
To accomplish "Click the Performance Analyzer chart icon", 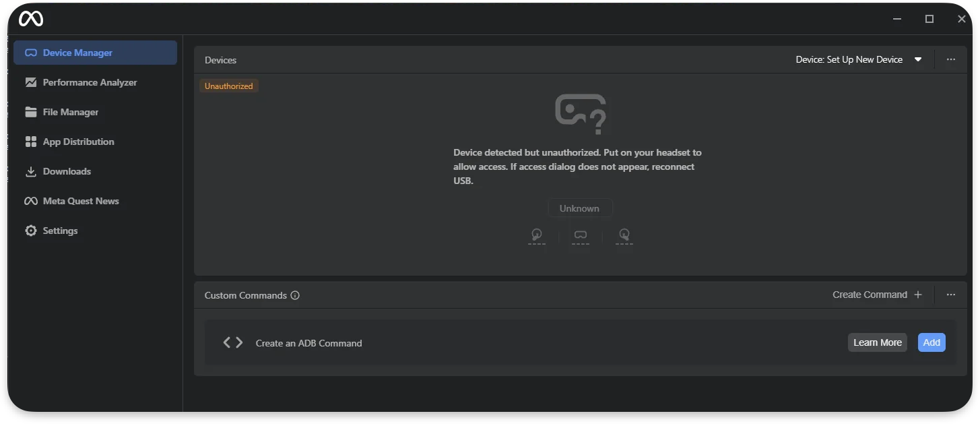I will 30,82.
